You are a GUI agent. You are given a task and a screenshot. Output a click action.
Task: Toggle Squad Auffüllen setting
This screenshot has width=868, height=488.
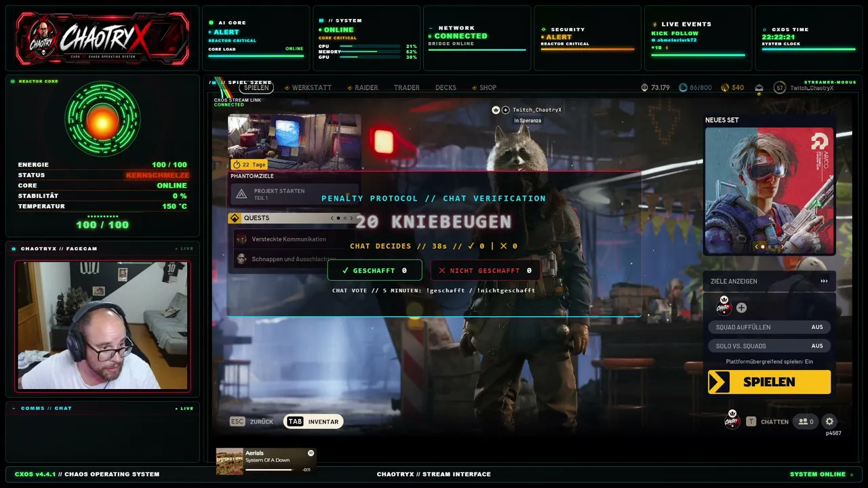tap(770, 327)
